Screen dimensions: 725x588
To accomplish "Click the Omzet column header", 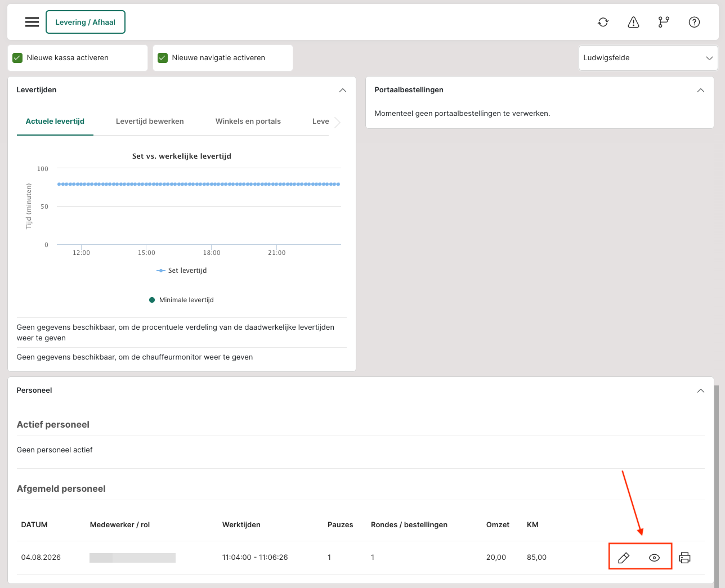I will [498, 525].
